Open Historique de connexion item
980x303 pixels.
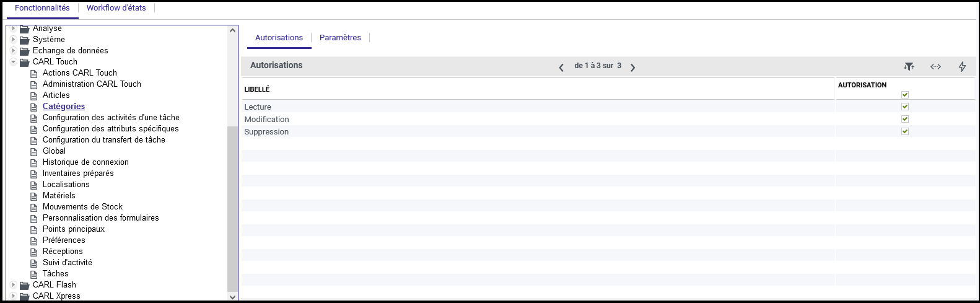[85, 162]
